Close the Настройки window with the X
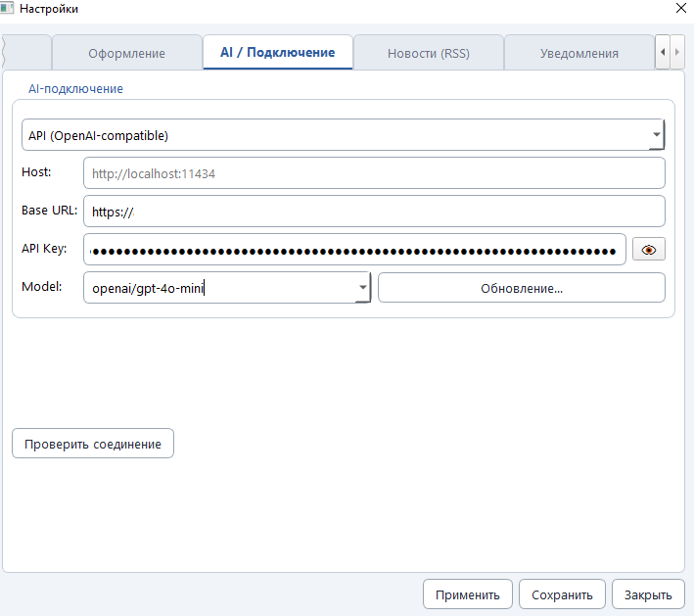694x616 pixels. tap(680, 9)
